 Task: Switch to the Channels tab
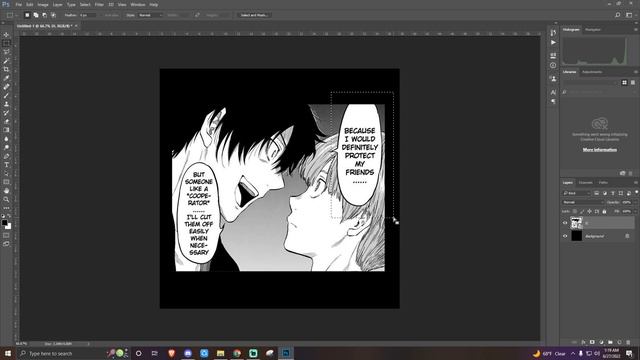pos(585,182)
